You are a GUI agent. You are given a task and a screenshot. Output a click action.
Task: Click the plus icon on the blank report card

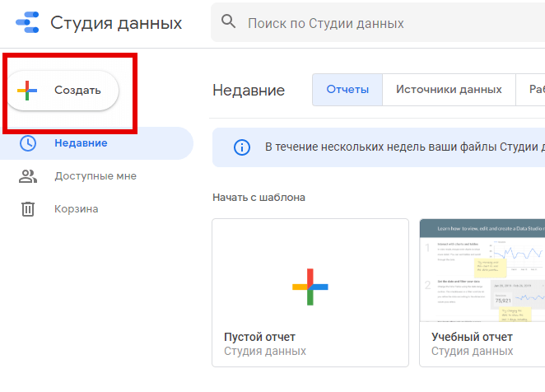pos(310,287)
